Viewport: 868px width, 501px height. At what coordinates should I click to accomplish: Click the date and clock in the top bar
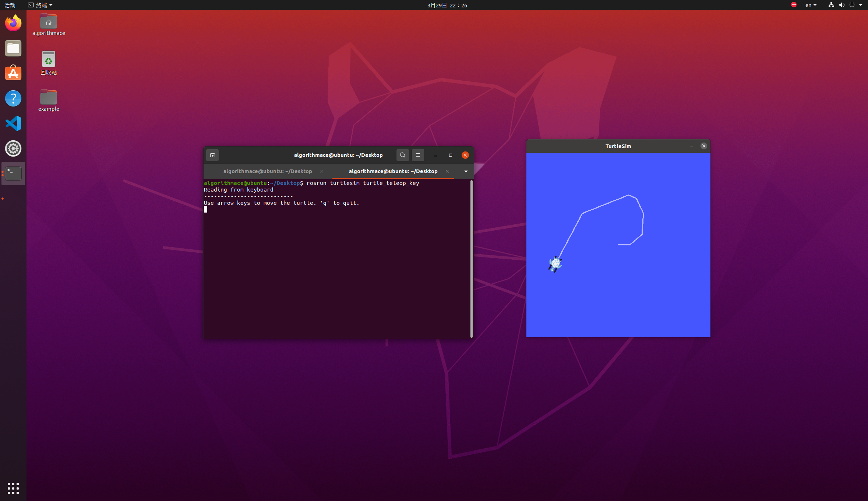pos(447,5)
